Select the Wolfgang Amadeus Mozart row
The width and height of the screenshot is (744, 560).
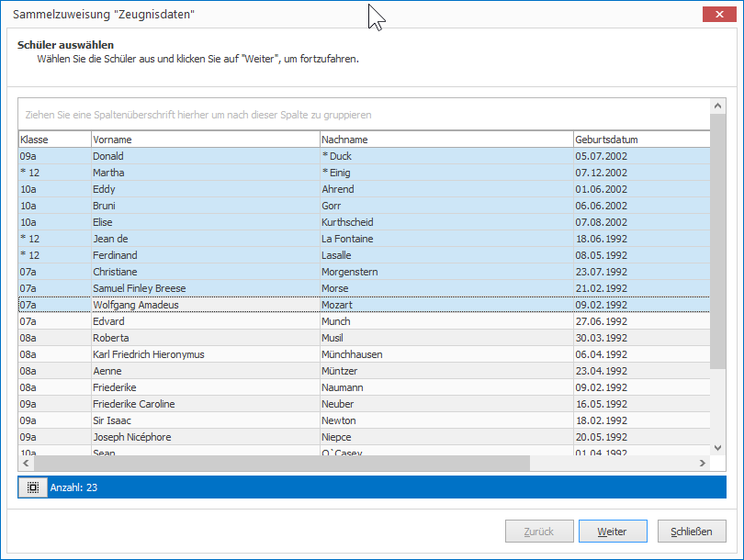click(364, 305)
